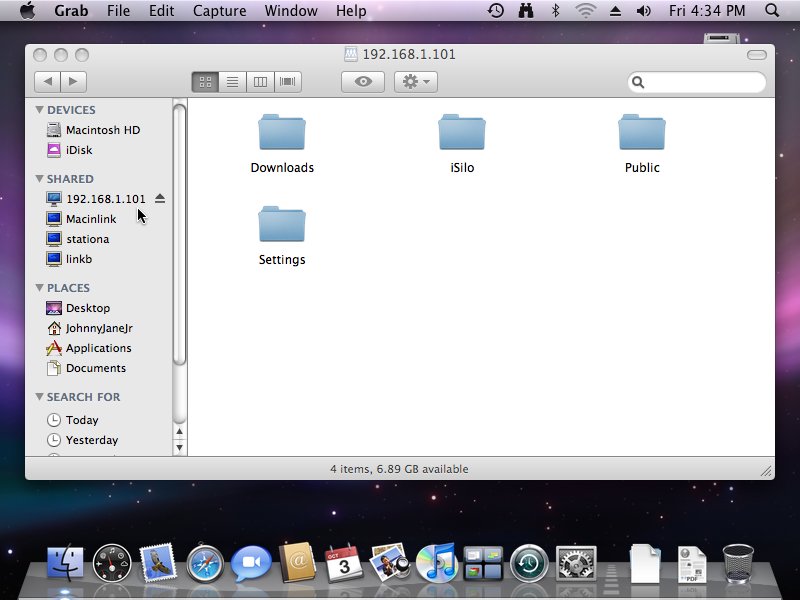
Task: Collapse the DEVICES sidebar section
Action: click(40, 110)
